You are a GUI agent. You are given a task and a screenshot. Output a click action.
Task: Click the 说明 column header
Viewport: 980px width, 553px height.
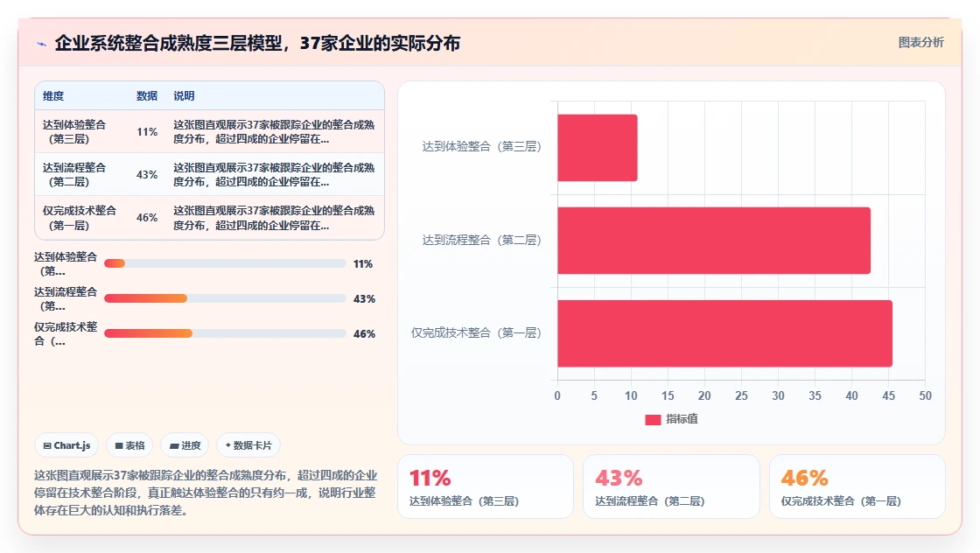184,95
